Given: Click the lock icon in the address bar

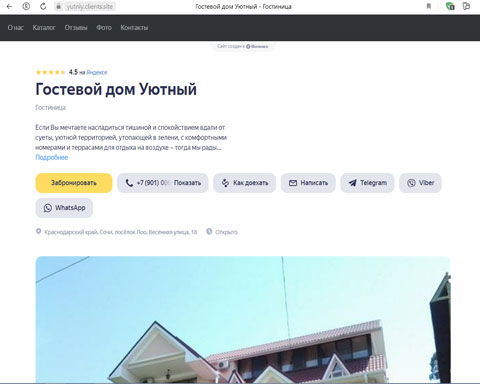Looking at the screenshot, I should [58, 6].
